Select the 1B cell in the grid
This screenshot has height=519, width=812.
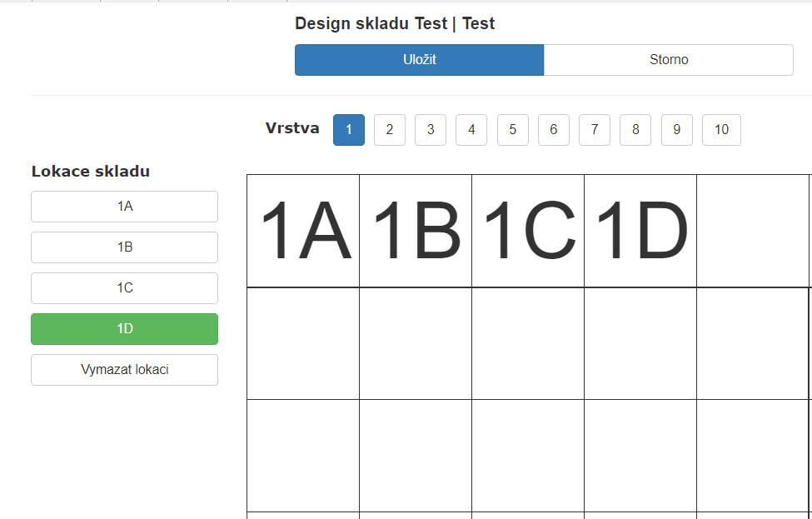tap(416, 231)
